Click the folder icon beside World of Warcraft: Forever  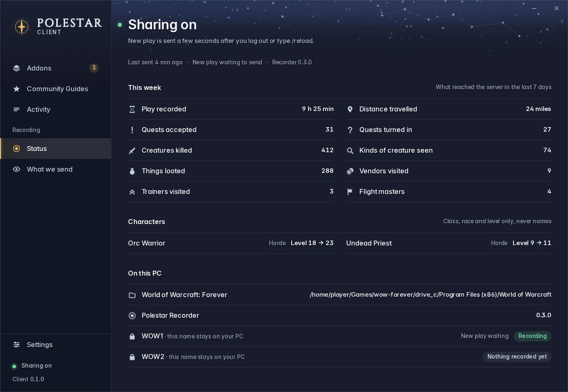[132, 295]
